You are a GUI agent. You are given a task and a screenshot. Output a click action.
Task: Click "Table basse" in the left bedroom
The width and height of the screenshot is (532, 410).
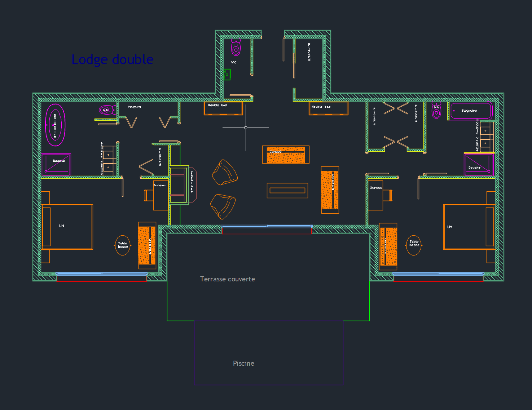(123, 245)
